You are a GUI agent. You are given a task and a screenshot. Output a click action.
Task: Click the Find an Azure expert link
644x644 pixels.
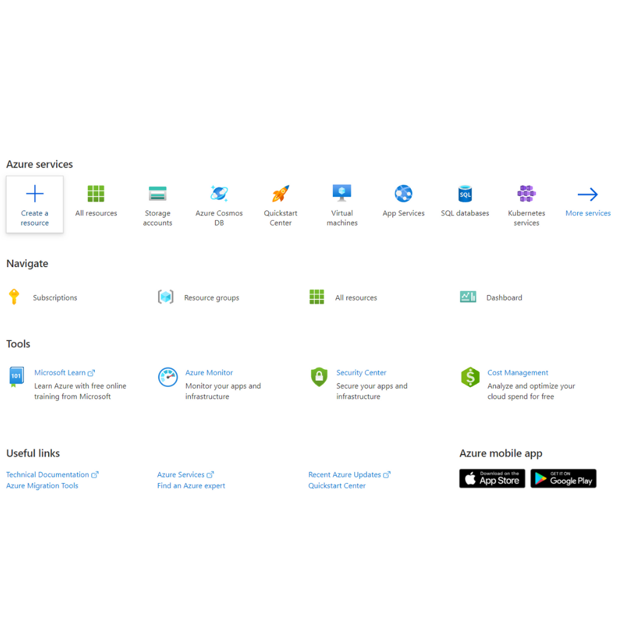point(191,485)
